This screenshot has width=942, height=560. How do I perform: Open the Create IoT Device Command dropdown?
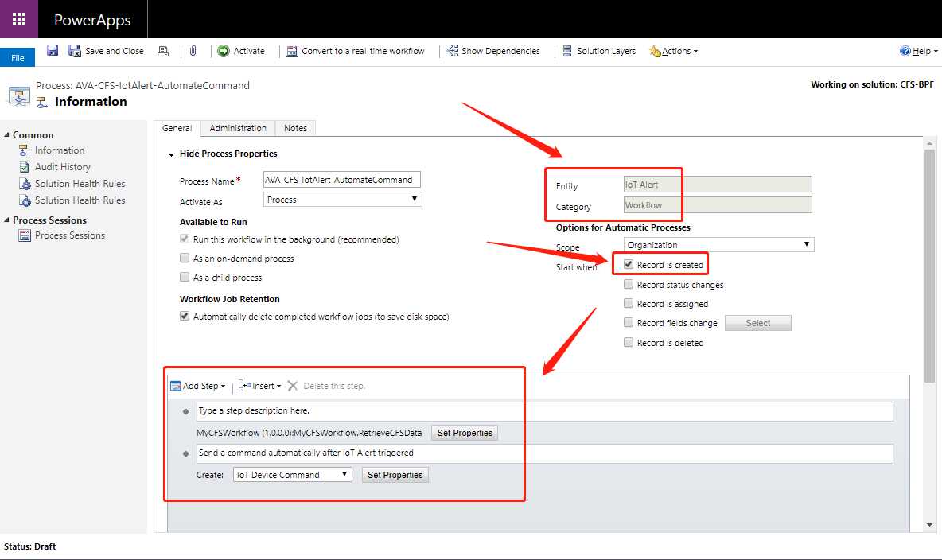click(293, 475)
